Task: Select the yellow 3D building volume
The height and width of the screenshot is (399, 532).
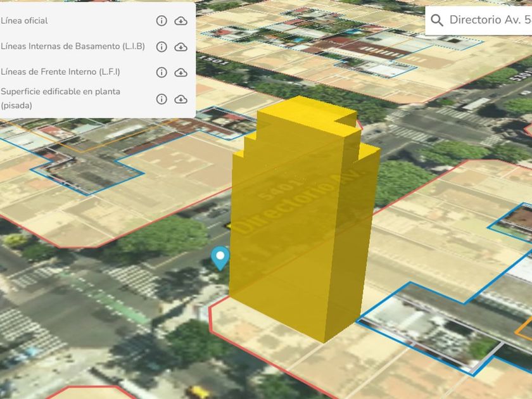Action: click(298, 241)
